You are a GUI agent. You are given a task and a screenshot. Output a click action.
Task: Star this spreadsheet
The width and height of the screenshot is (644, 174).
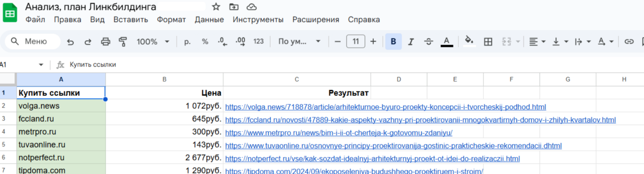216,7
